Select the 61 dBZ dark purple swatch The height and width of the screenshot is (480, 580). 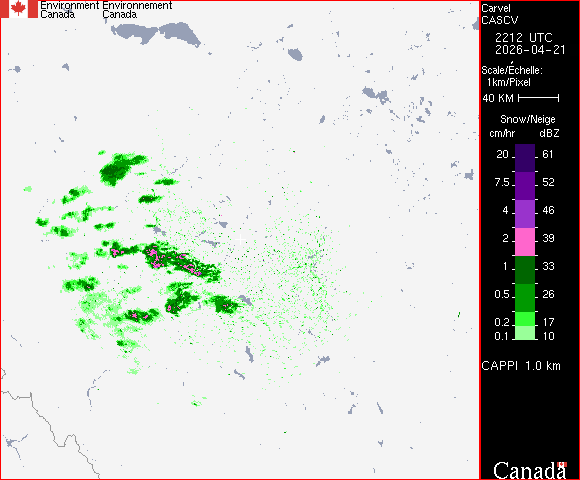525,158
